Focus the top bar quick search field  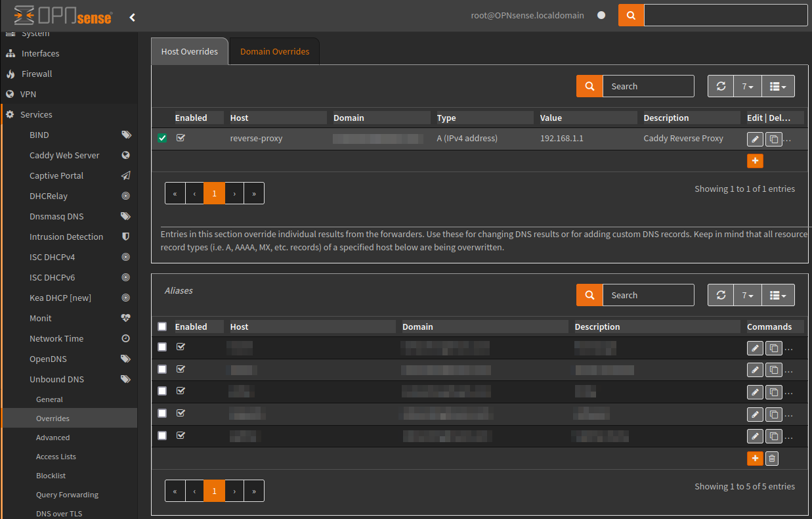pyautogui.click(x=725, y=15)
